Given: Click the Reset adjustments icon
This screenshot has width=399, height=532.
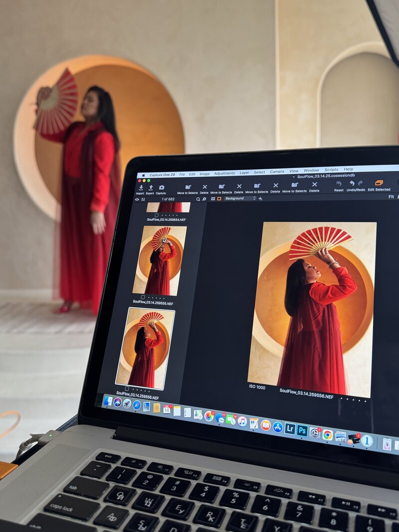Looking at the screenshot, I should (339, 183).
